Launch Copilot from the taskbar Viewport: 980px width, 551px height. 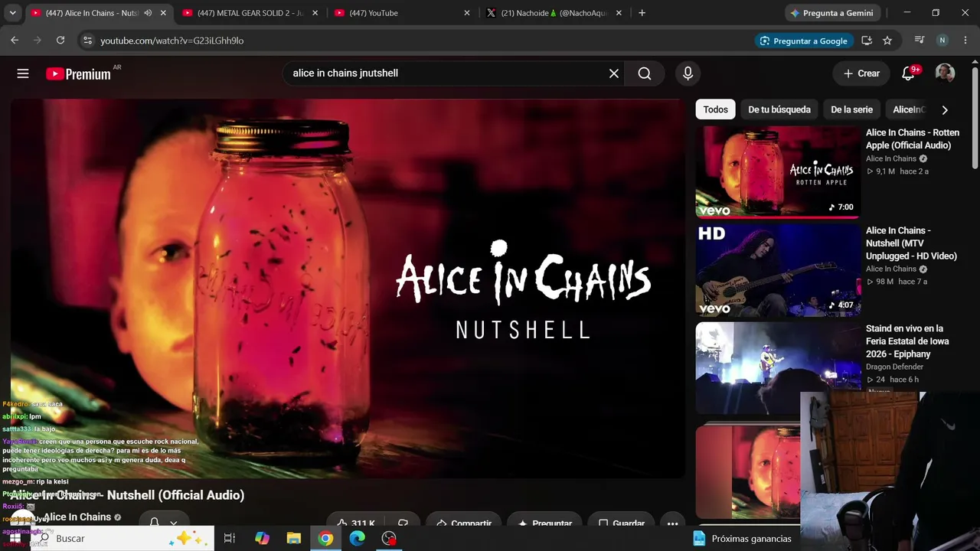click(x=262, y=539)
